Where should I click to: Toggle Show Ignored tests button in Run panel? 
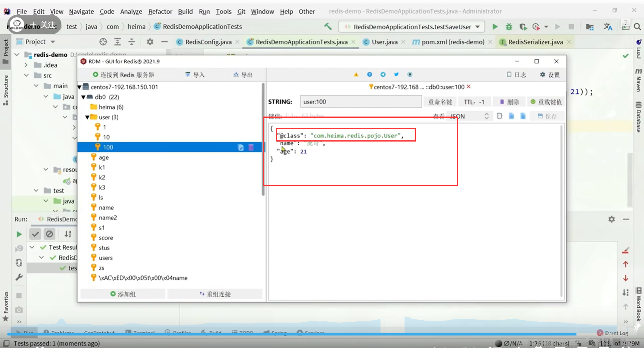pos(49,234)
